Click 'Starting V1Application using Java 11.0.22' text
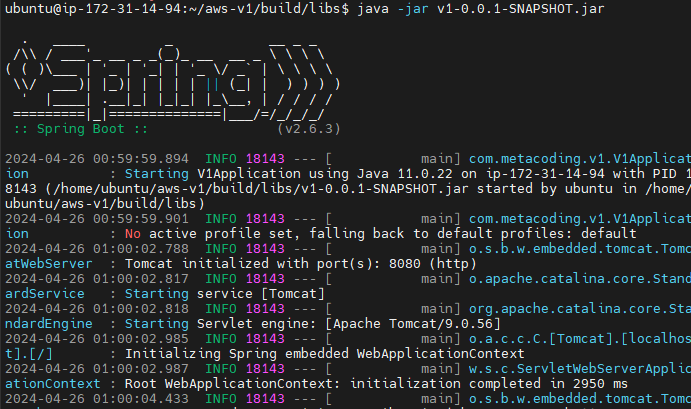 tap(289, 174)
